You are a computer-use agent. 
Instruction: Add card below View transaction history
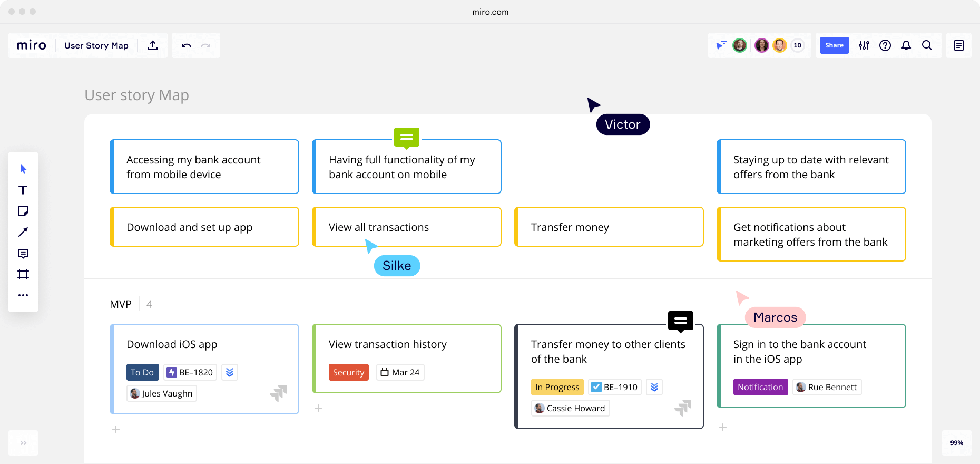[x=318, y=408]
